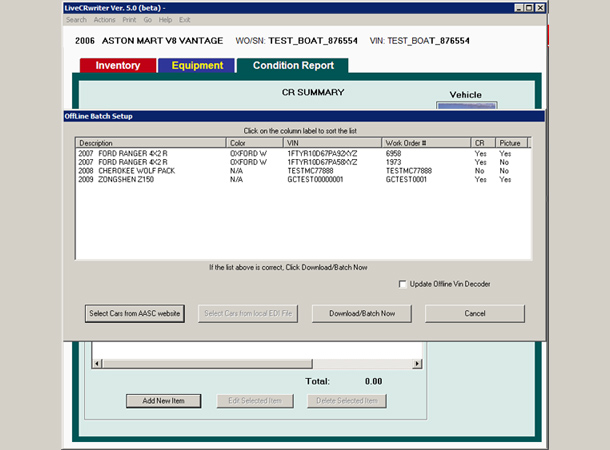Viewport: 610px width, 450px height.
Task: Click the Download/Batch Now button
Action: pyautogui.click(x=362, y=313)
